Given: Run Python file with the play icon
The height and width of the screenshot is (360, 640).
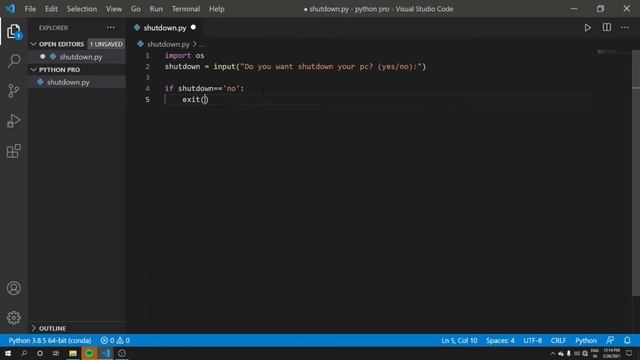Looking at the screenshot, I should (x=587, y=28).
